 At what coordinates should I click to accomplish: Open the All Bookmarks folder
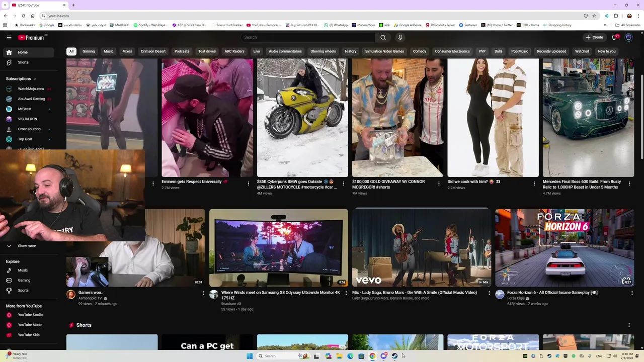pos(628,25)
